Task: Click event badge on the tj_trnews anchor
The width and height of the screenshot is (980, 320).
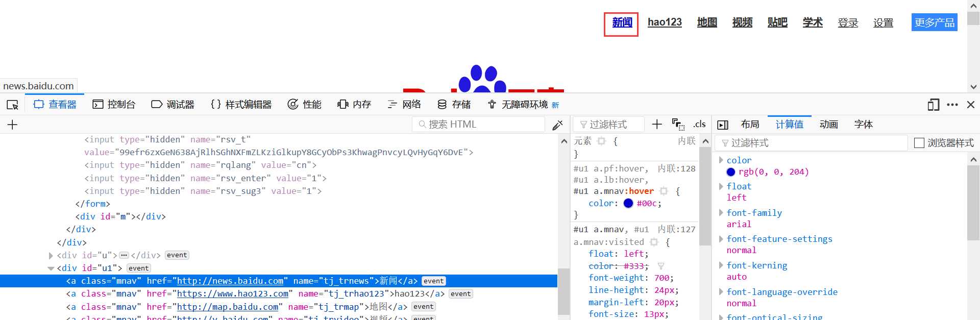Action: (x=434, y=281)
